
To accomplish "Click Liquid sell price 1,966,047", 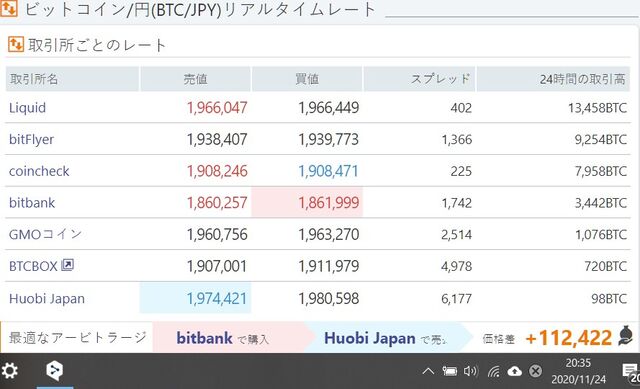I will point(217,108).
